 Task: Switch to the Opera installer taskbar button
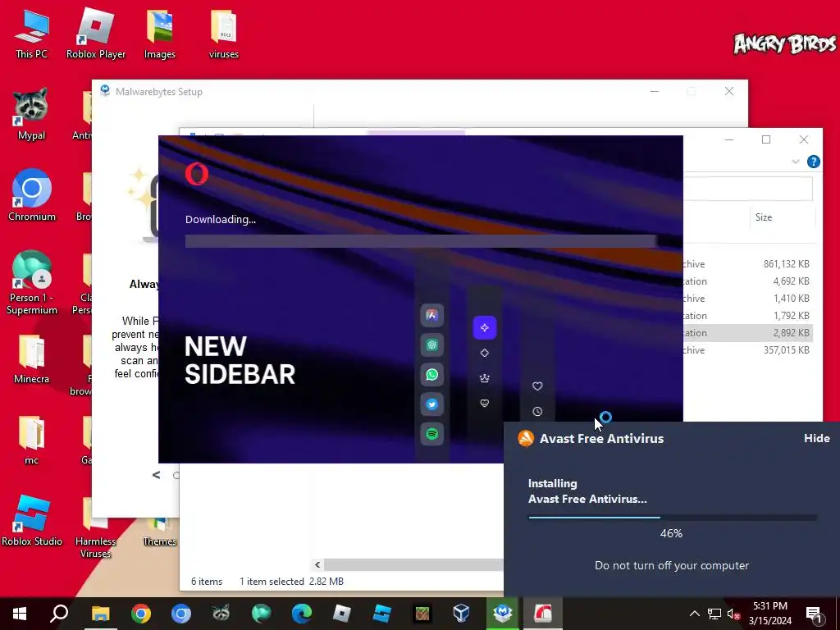coord(543,614)
